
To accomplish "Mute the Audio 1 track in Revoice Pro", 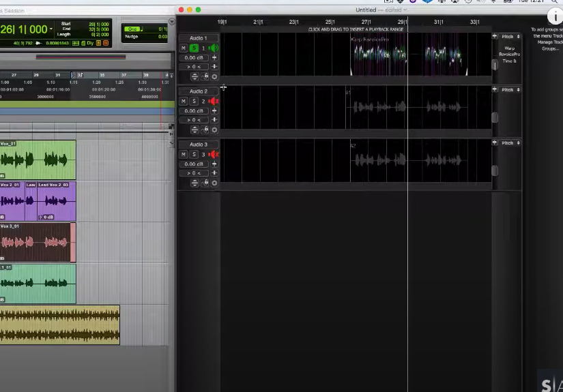I will 184,48.
